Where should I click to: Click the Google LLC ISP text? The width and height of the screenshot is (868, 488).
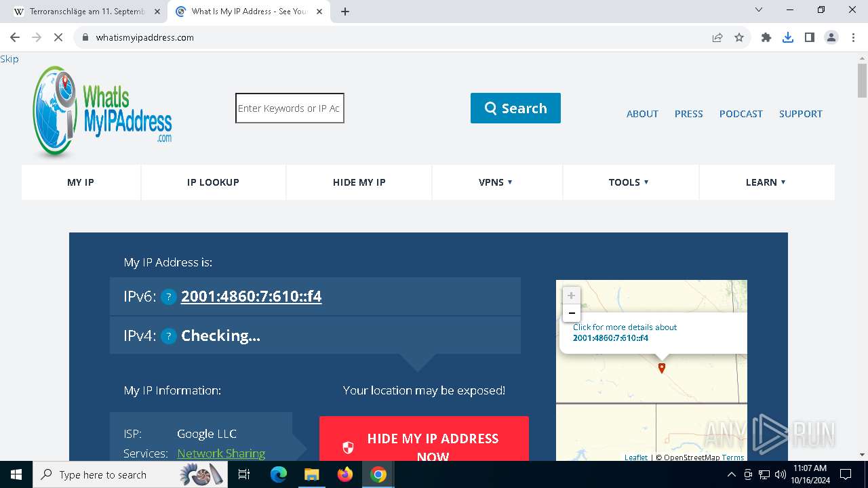point(207,434)
